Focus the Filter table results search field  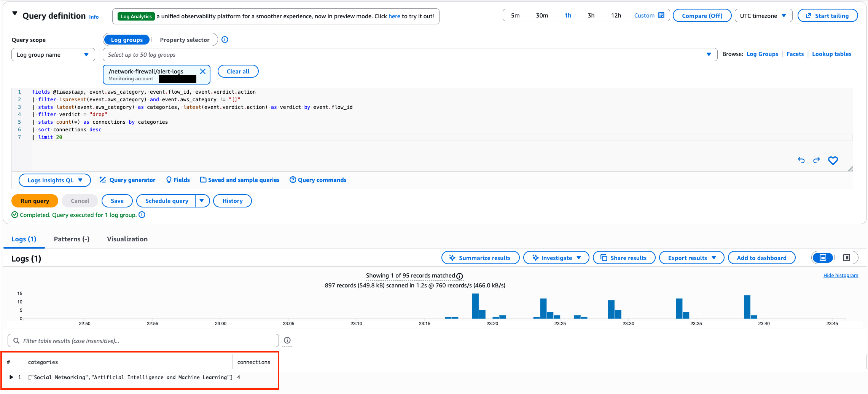click(x=143, y=341)
